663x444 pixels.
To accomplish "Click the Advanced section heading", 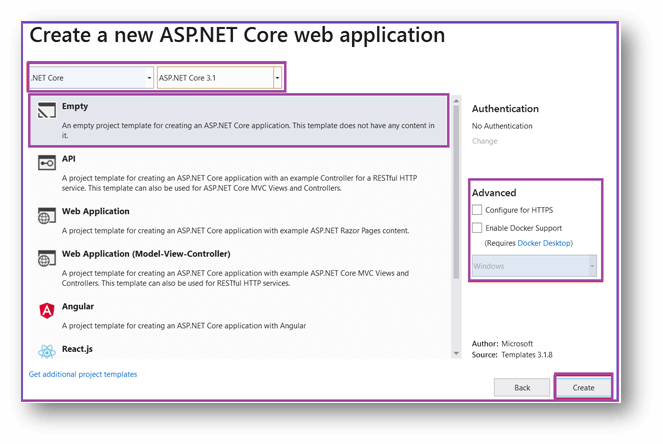I will coord(494,193).
